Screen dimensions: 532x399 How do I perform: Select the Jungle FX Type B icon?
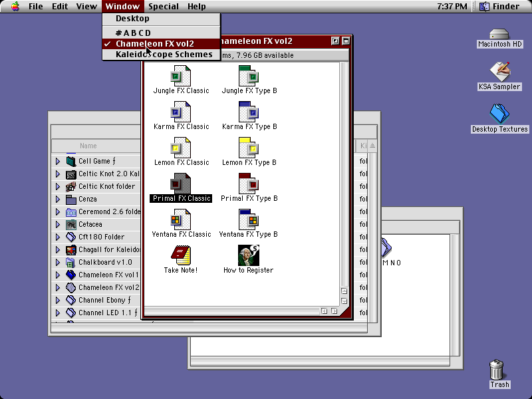(x=249, y=76)
